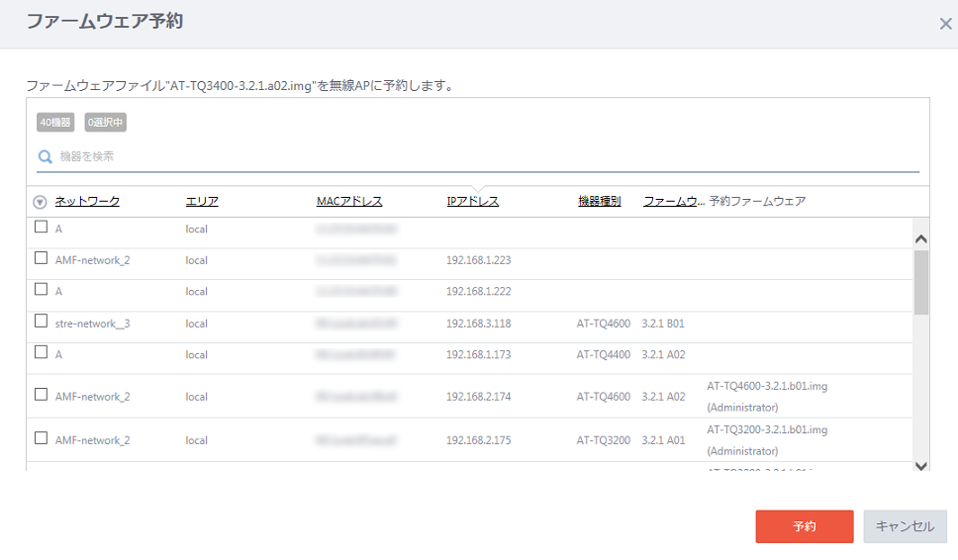
Task: Sort by the ファームウ... column header
Action: pyautogui.click(x=674, y=201)
